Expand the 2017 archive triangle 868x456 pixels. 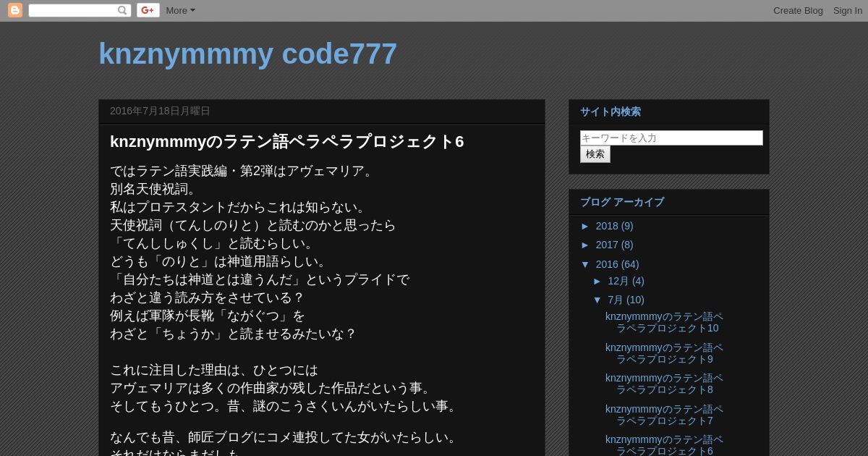[586, 245]
